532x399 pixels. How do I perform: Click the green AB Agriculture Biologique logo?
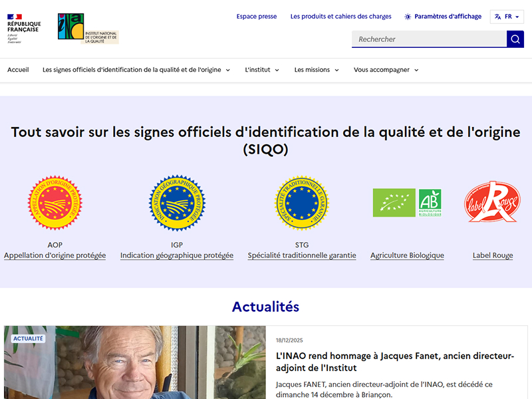(x=430, y=203)
